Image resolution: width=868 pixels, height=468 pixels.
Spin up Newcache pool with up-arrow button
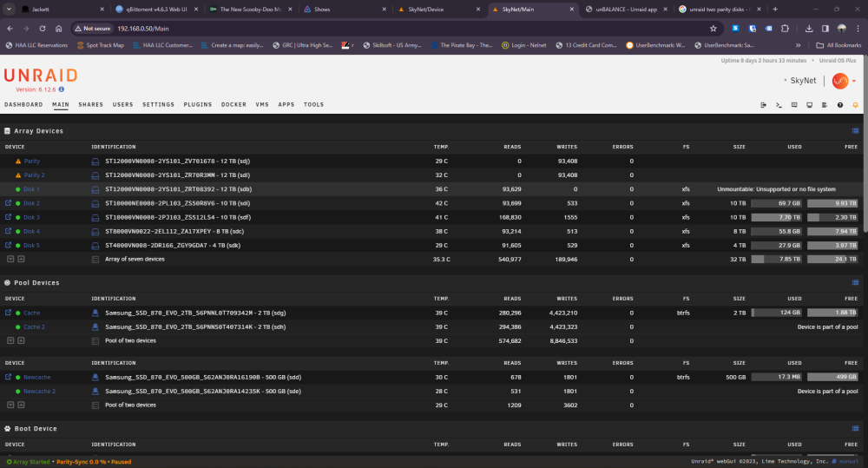point(21,405)
